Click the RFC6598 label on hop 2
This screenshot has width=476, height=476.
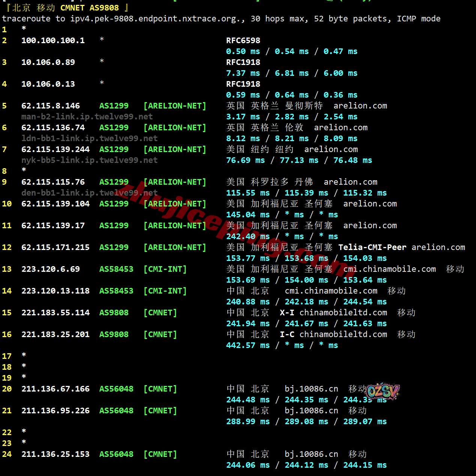tap(243, 41)
